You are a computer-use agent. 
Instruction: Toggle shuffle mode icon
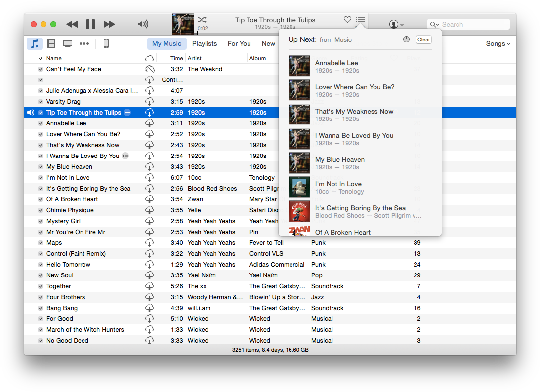click(x=202, y=20)
